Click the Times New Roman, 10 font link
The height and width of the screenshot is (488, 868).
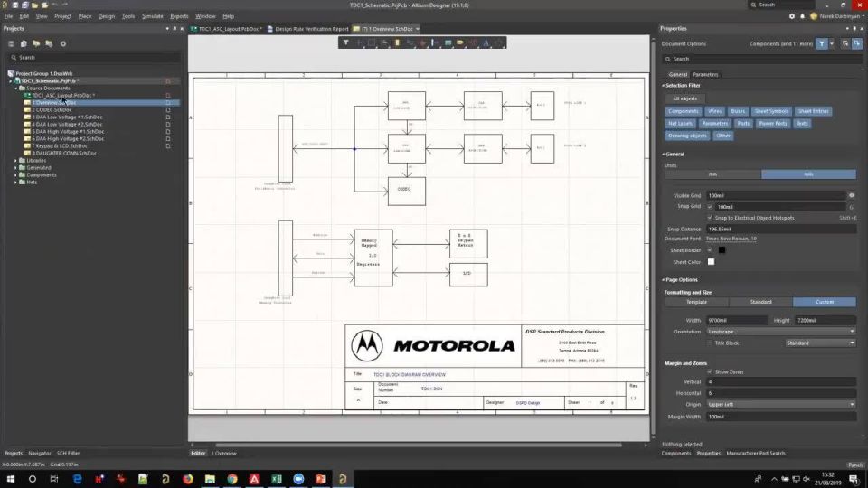coord(731,239)
